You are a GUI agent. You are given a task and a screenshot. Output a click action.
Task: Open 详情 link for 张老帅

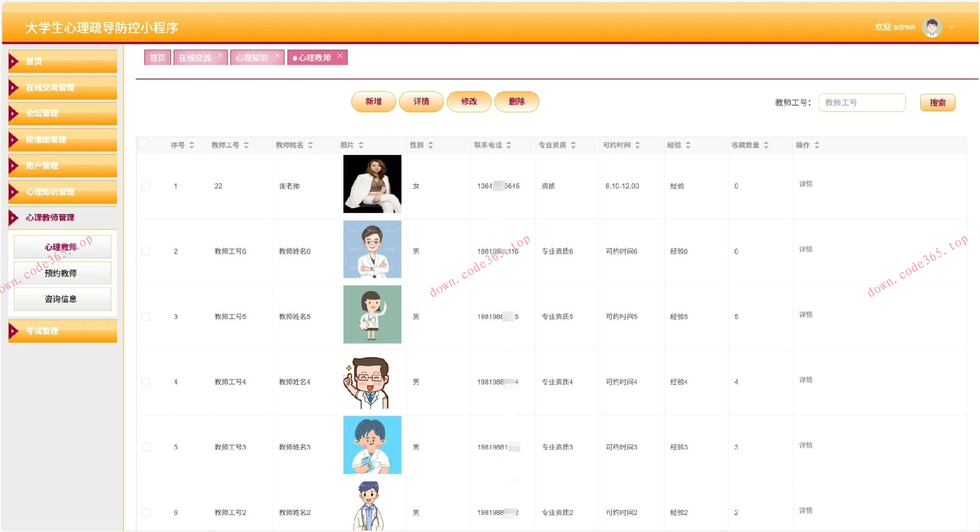[x=806, y=184]
